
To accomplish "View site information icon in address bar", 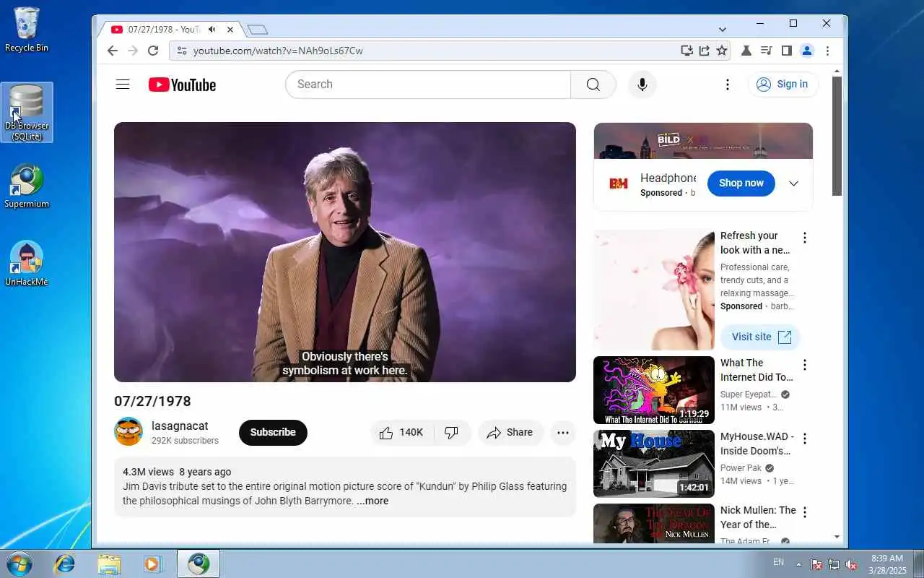I will click(182, 51).
